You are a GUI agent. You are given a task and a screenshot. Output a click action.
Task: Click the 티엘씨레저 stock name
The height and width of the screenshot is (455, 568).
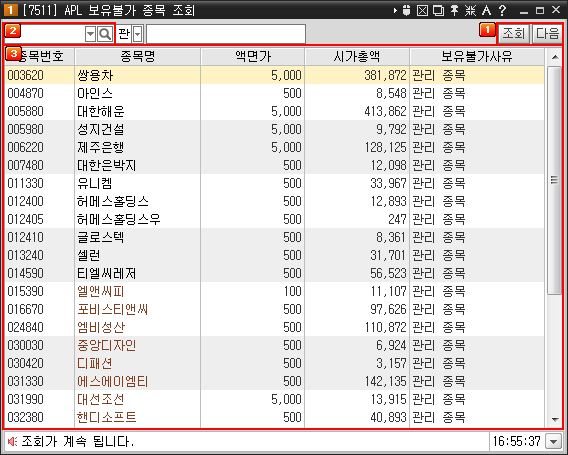click(x=106, y=273)
